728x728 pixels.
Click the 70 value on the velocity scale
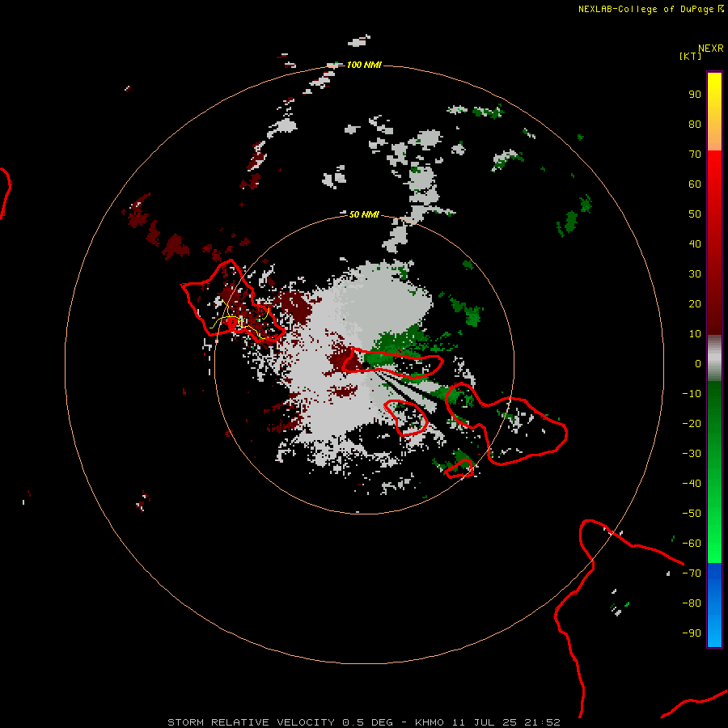coord(695,154)
